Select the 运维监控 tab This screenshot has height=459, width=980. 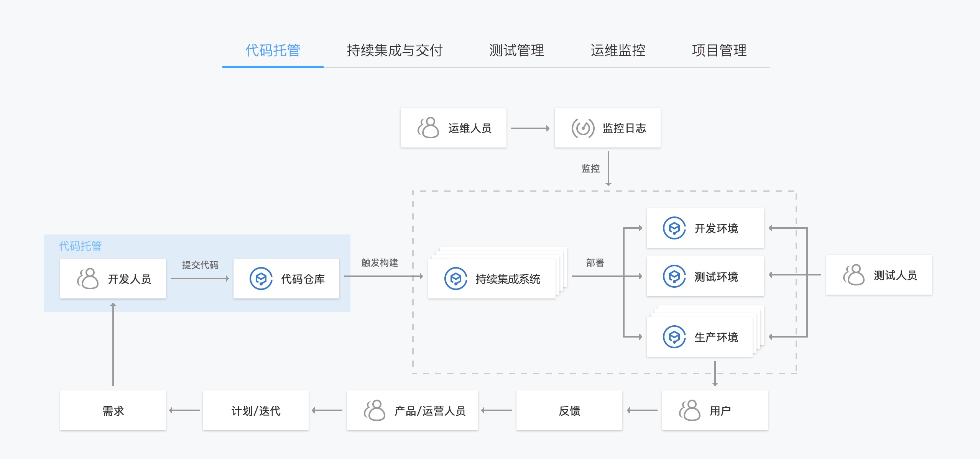pos(618,50)
